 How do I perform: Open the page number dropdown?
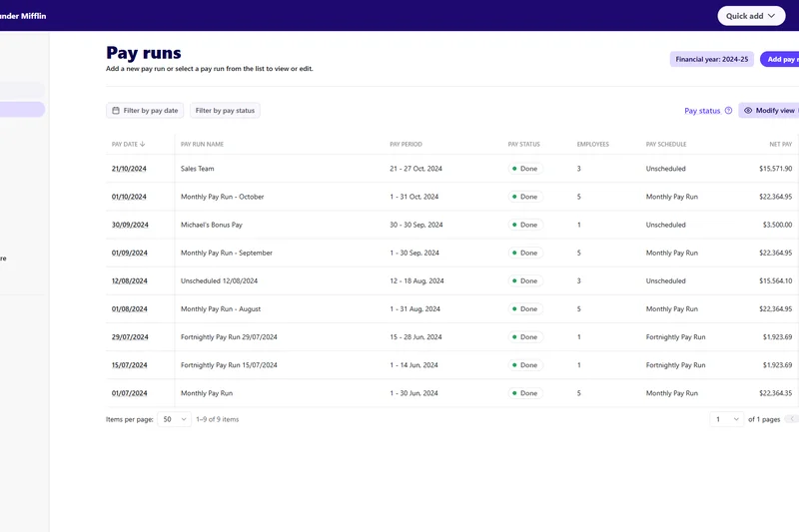pyautogui.click(x=726, y=419)
